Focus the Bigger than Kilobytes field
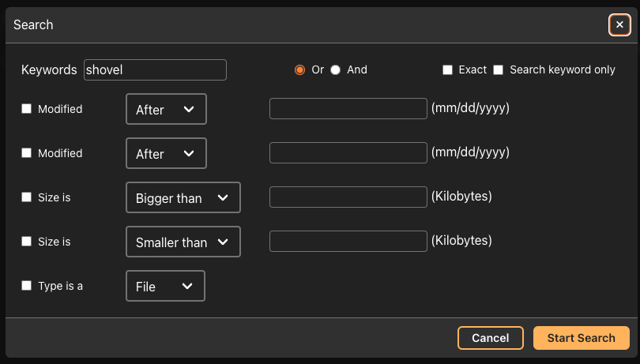This screenshot has width=640, height=364. pyautogui.click(x=348, y=197)
